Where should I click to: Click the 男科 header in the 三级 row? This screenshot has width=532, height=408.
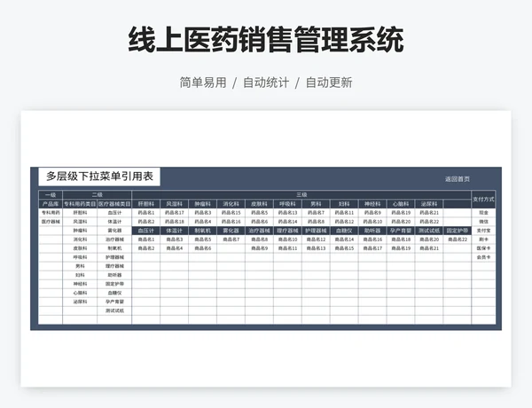[x=316, y=204]
